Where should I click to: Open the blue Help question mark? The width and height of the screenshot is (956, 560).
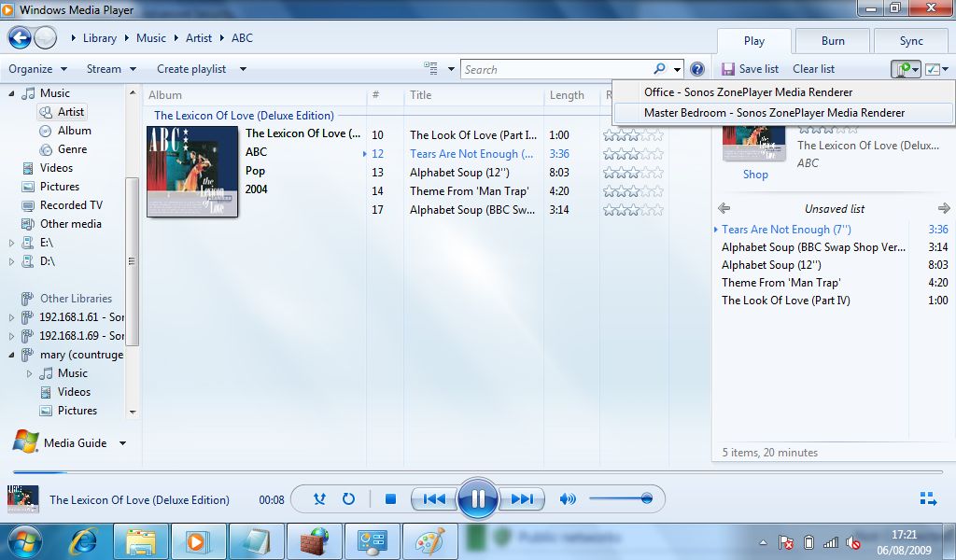[697, 69]
